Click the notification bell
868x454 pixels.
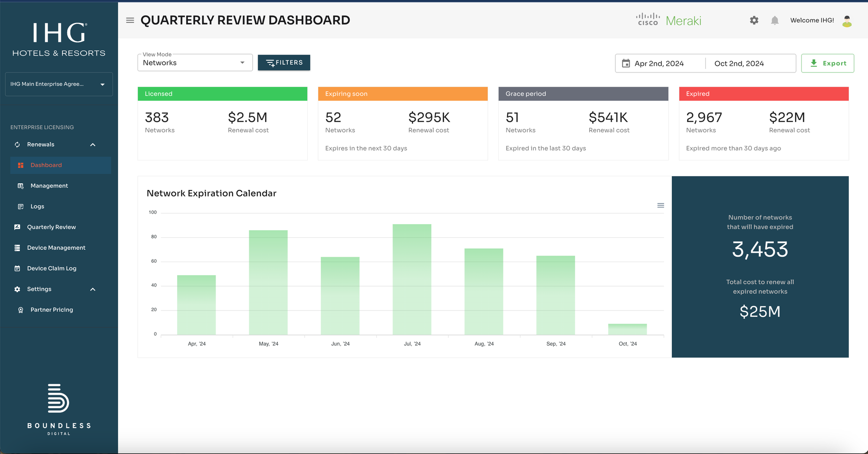[x=775, y=20]
